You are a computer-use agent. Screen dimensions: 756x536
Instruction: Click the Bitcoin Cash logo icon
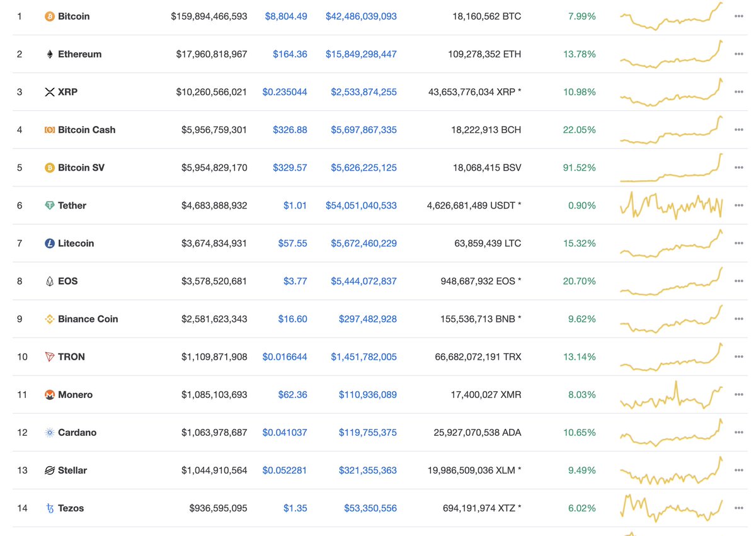click(50, 130)
